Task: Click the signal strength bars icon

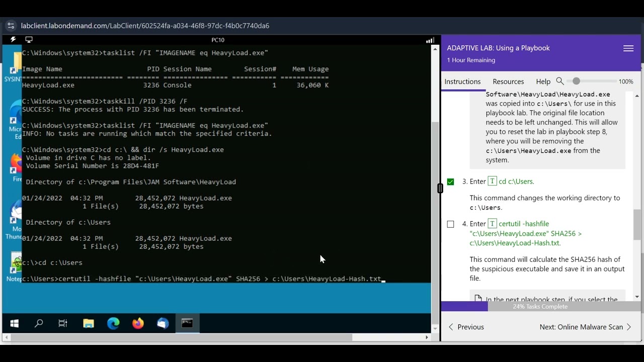Action: [x=430, y=40]
